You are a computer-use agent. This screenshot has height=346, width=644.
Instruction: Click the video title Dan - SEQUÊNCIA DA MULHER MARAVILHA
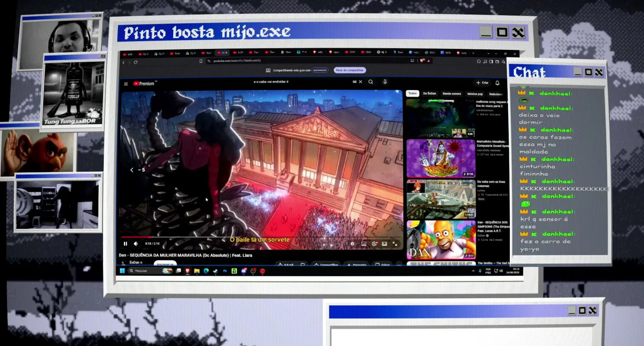tap(186, 255)
